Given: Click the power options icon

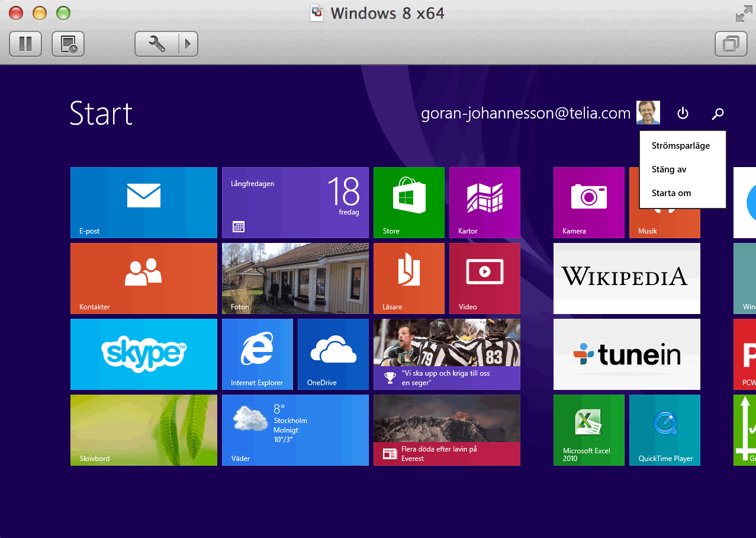Looking at the screenshot, I should click(x=683, y=113).
